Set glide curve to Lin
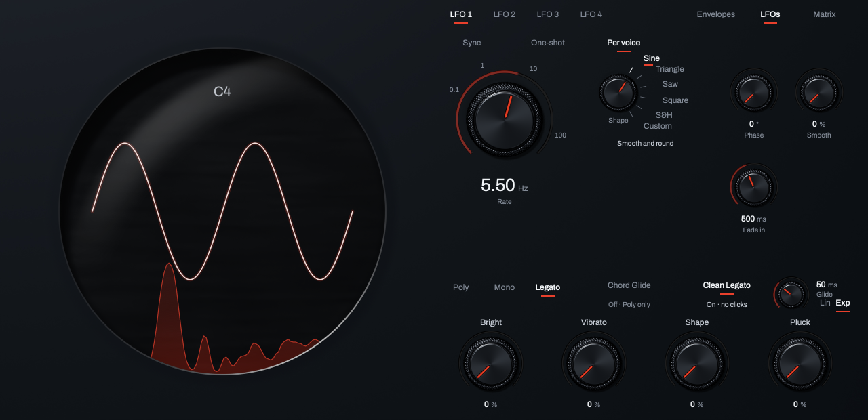The image size is (868, 420). (x=825, y=303)
